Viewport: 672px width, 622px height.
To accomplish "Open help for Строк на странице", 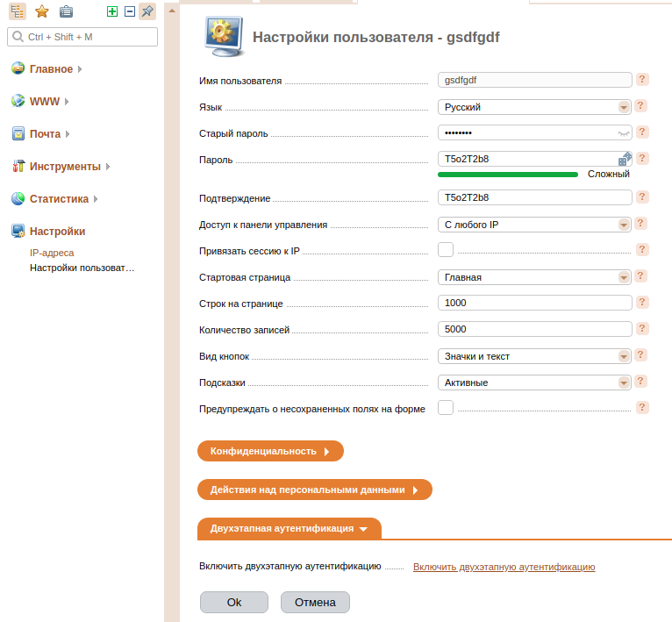I will click(x=642, y=302).
